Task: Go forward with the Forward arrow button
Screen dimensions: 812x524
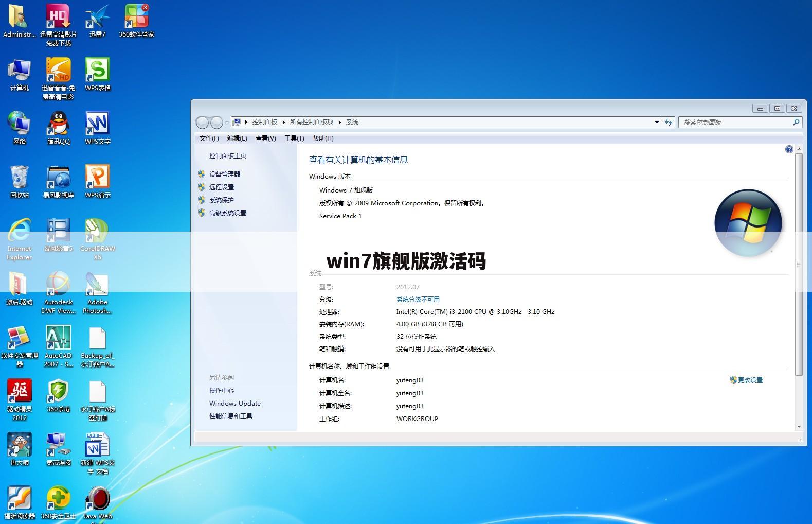Action: coord(216,122)
